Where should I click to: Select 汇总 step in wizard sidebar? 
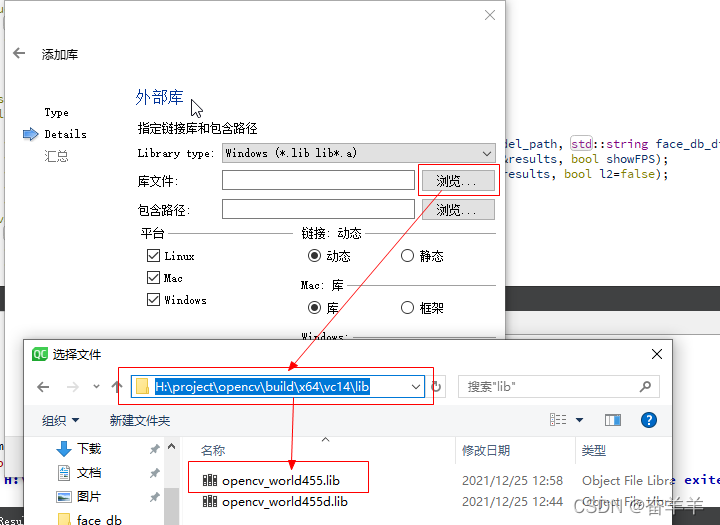point(56,156)
